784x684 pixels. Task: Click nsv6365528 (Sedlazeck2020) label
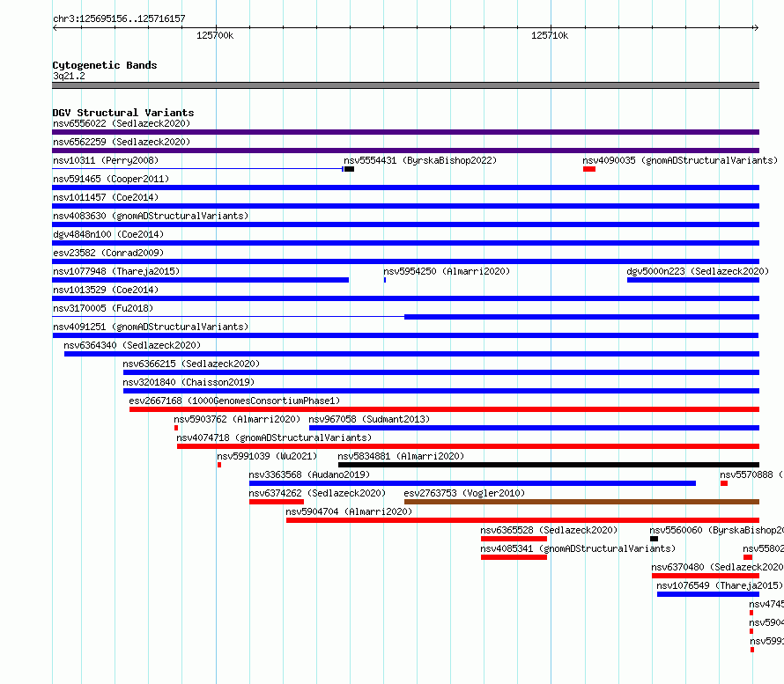(x=549, y=530)
